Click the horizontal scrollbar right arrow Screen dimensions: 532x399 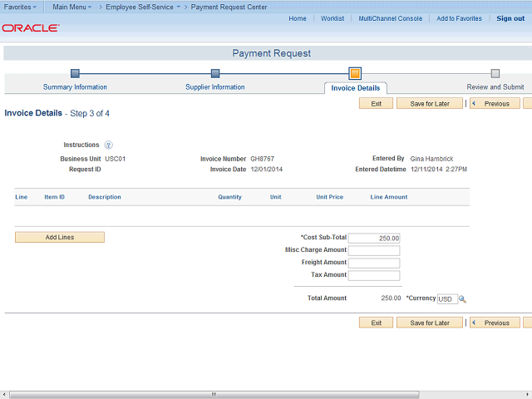(x=529, y=394)
